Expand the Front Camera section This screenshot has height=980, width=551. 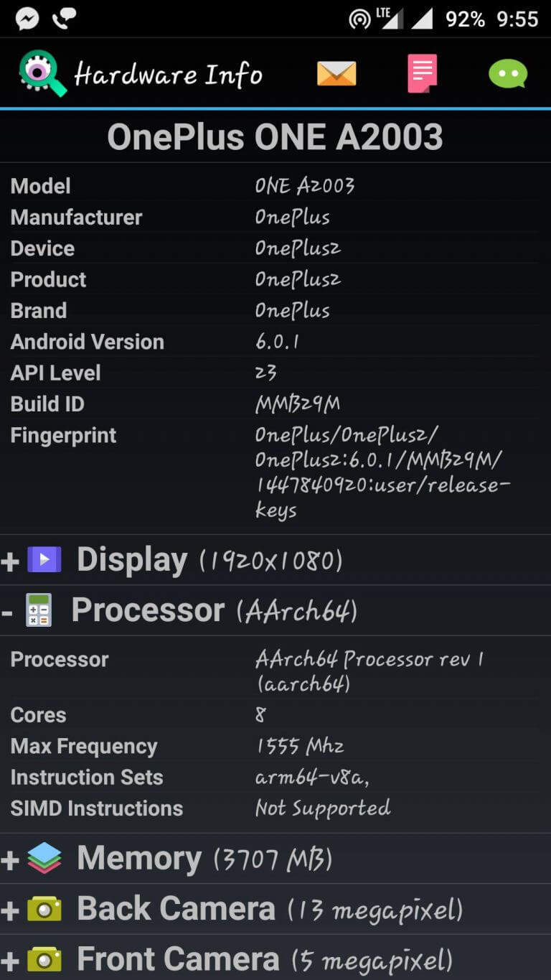[275, 958]
